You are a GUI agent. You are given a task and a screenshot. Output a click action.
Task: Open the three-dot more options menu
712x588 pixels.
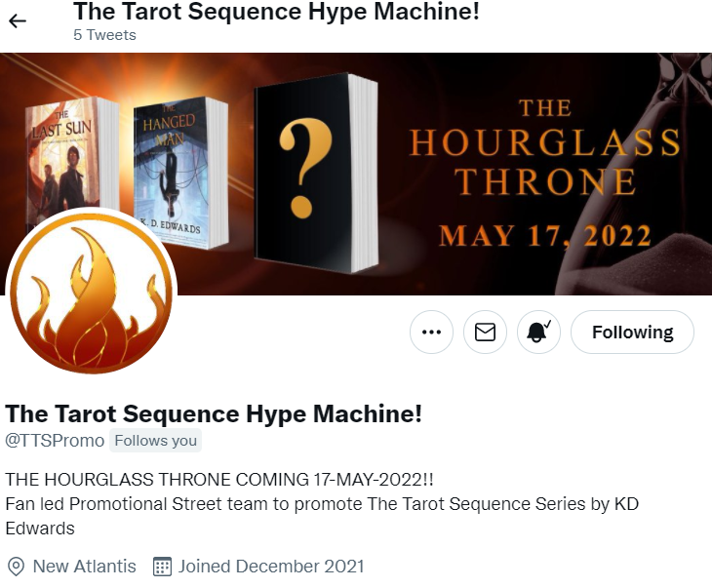pos(431,332)
